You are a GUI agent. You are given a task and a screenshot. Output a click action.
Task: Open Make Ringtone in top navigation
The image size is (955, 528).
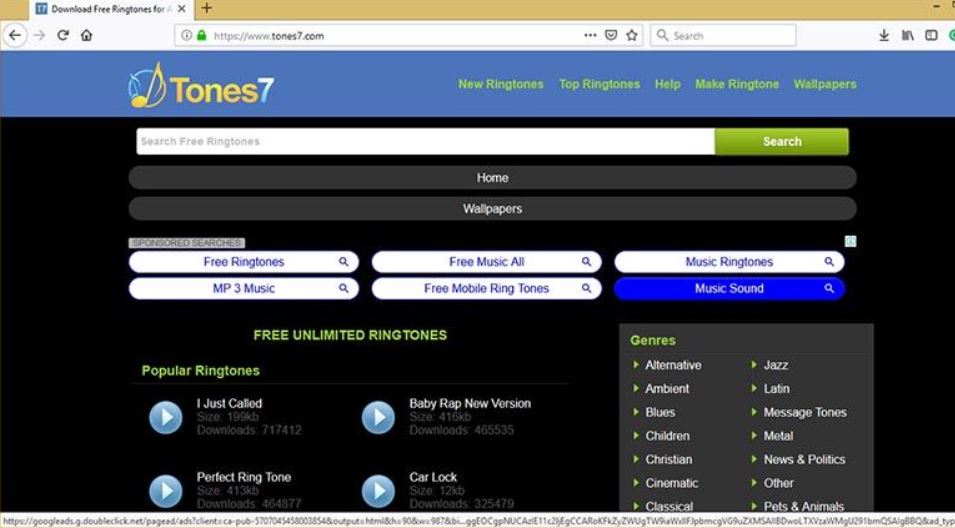[x=737, y=84]
